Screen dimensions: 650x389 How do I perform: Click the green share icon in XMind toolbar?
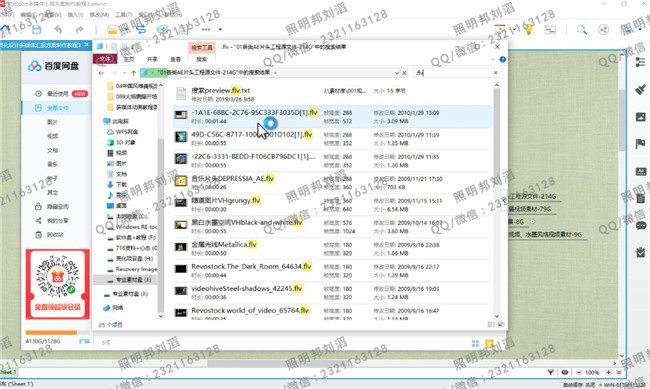point(604,29)
